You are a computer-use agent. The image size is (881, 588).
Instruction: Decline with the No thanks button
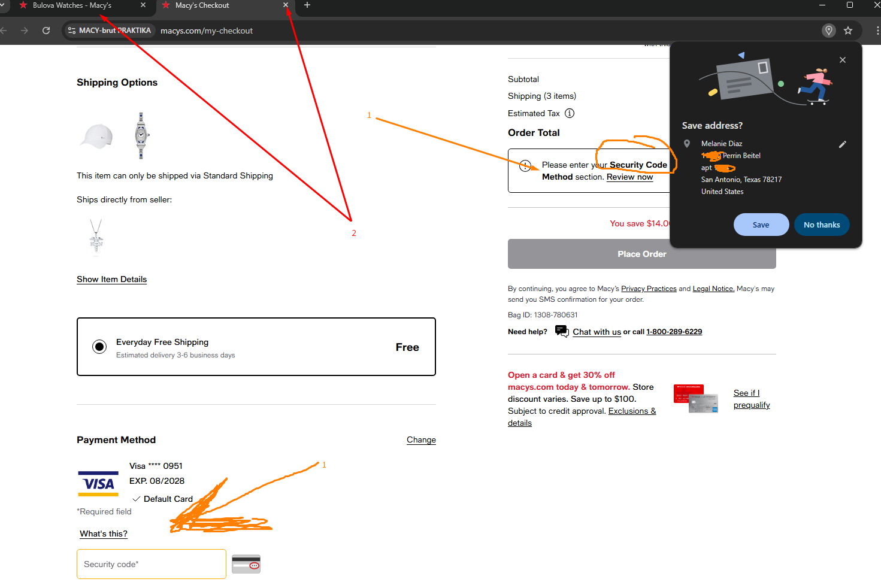pos(821,225)
